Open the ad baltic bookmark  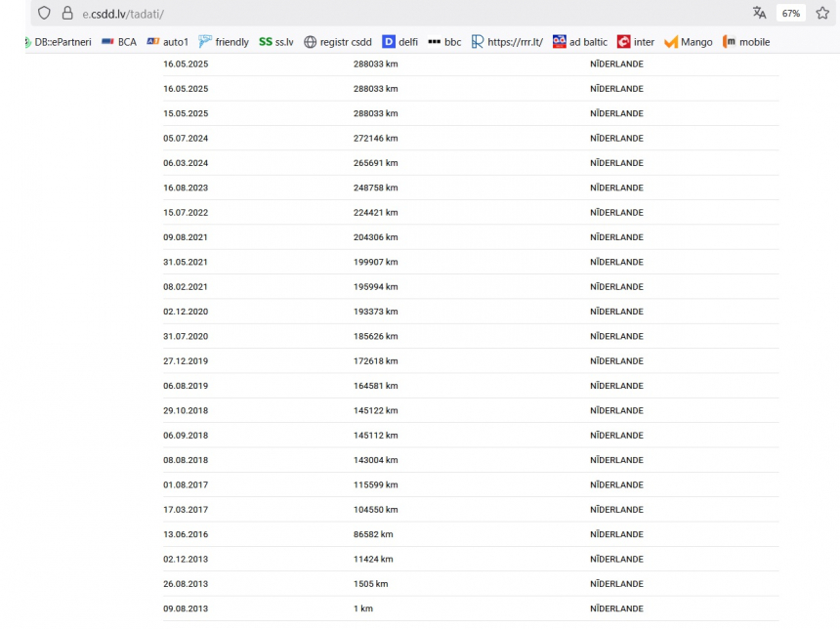point(579,42)
